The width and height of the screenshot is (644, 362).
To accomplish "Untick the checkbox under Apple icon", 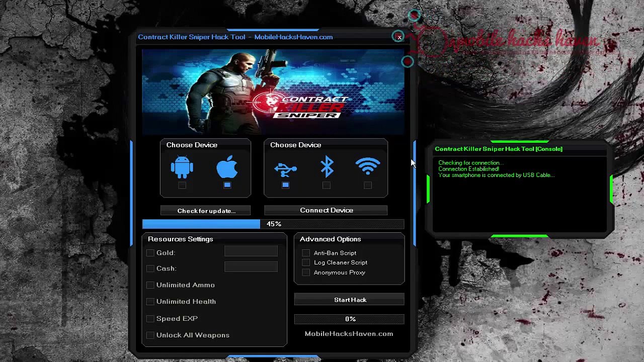I will point(227,185).
